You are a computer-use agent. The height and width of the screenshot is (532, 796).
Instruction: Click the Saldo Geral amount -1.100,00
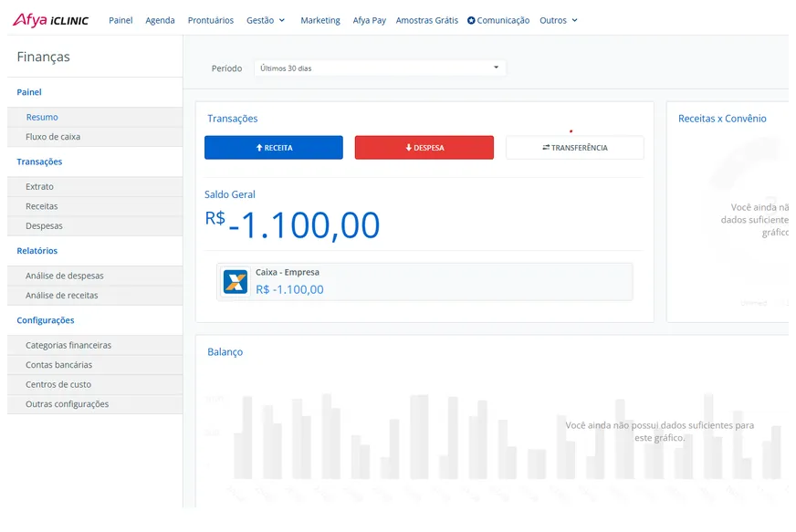coord(292,224)
